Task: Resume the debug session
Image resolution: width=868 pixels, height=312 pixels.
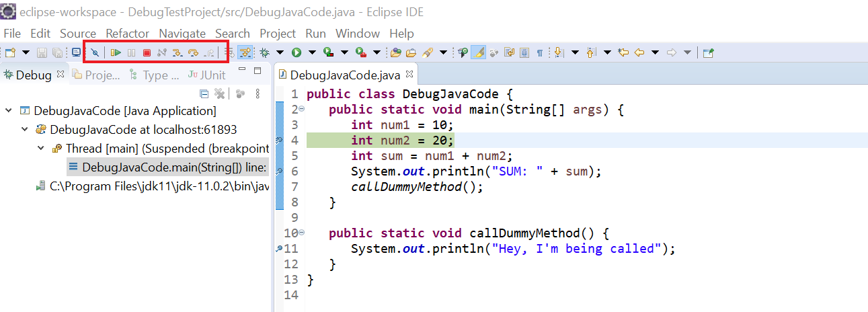Action: (x=116, y=52)
